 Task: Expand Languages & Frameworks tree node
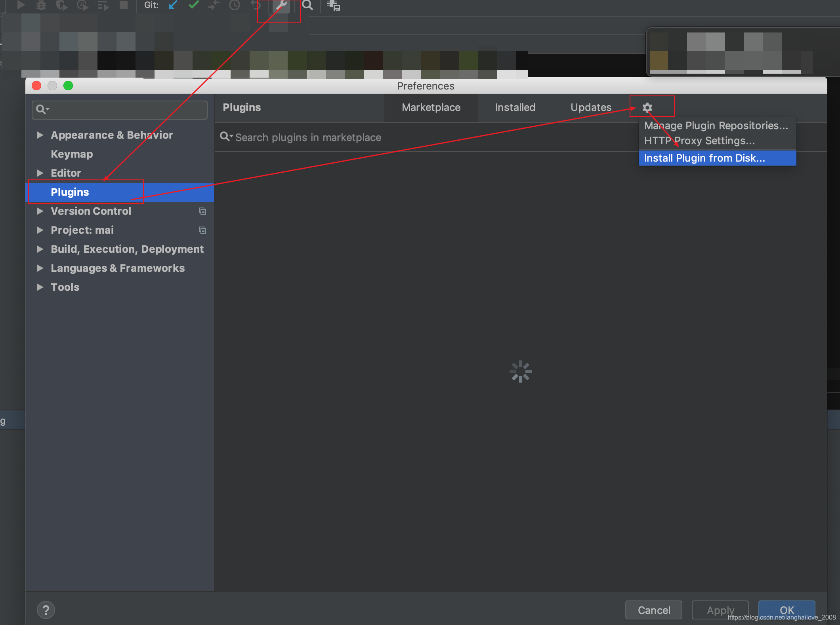(x=40, y=268)
